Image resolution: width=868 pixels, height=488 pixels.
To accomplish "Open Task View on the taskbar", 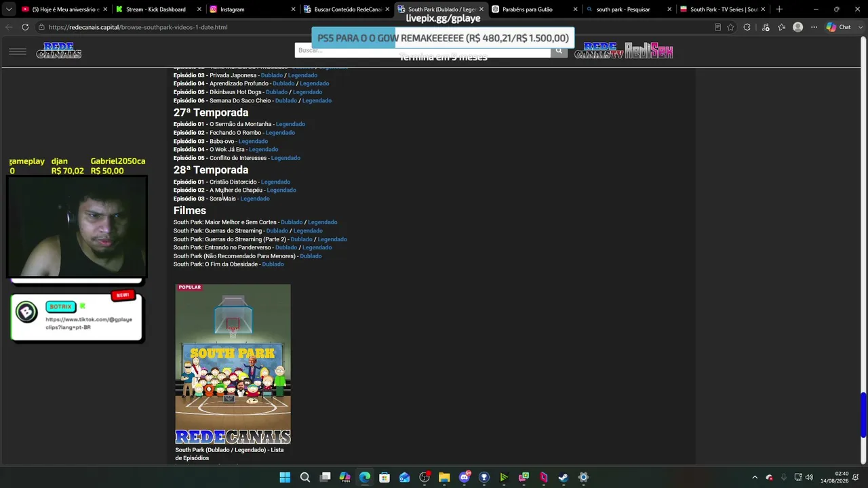I will tap(325, 477).
